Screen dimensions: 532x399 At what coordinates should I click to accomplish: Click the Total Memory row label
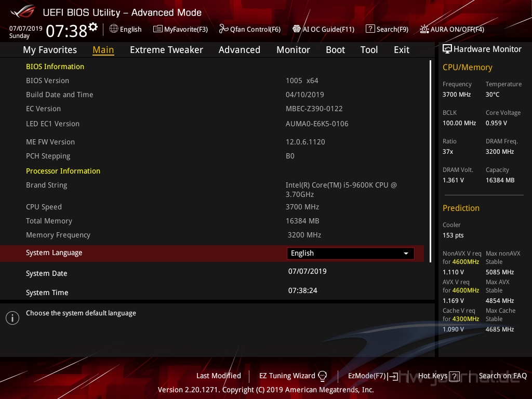(x=49, y=221)
